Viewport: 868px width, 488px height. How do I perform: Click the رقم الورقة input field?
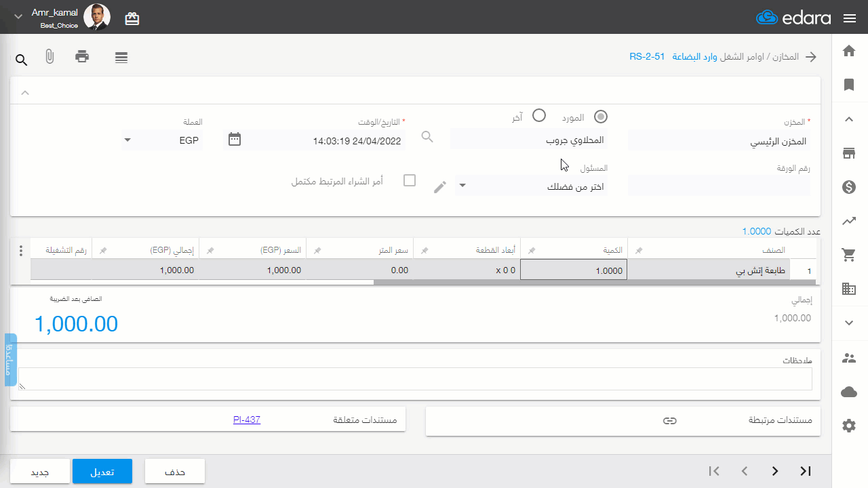point(719,186)
